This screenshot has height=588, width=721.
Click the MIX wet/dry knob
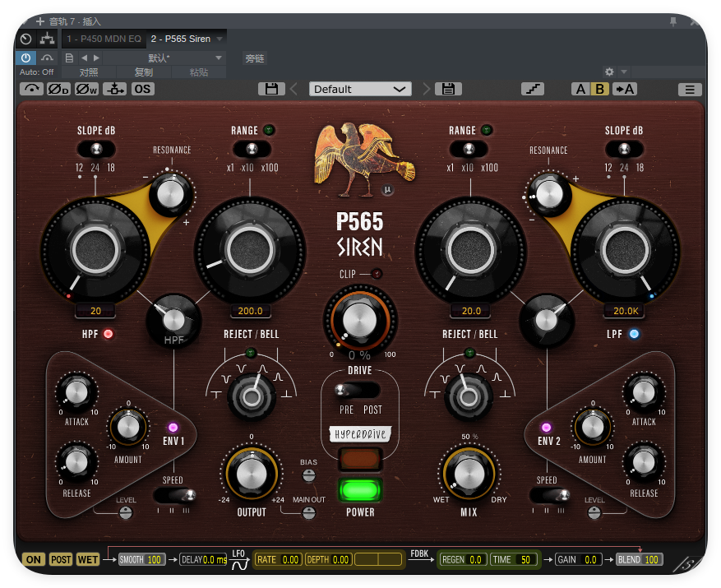coord(469,473)
